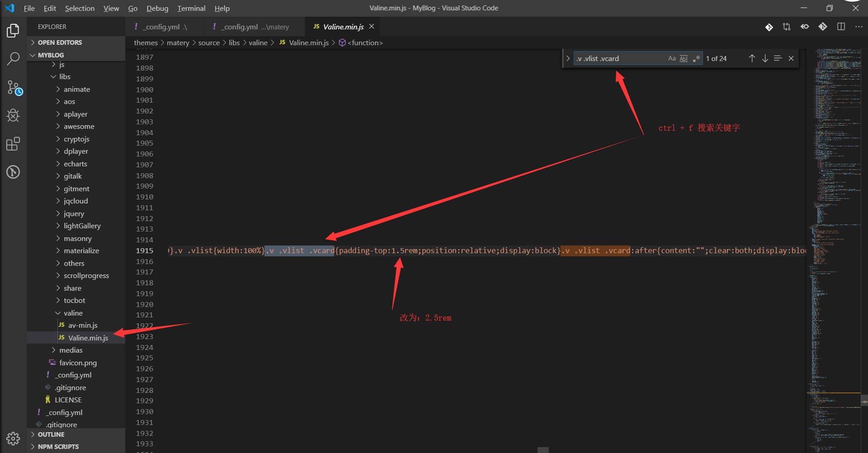868x453 pixels.
Task: Toggle Use Regular Expression in find widget
Action: [x=696, y=58]
